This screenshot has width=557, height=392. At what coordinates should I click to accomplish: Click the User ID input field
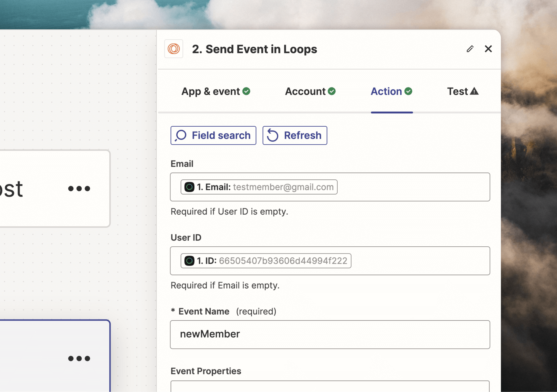[x=330, y=261]
